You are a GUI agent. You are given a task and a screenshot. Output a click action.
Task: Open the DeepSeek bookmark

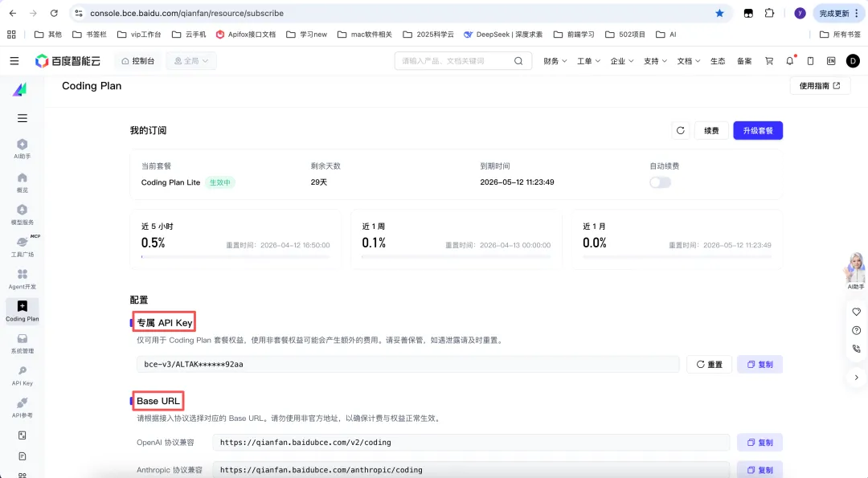[x=503, y=35]
